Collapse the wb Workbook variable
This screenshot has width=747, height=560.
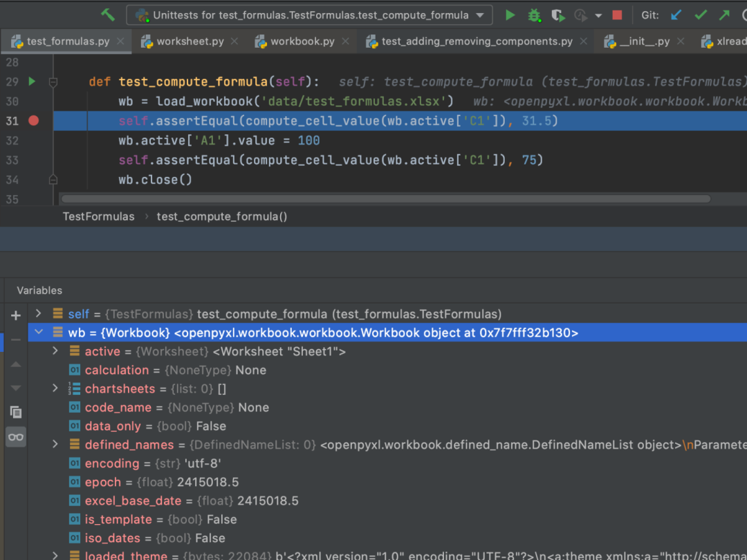(39, 332)
